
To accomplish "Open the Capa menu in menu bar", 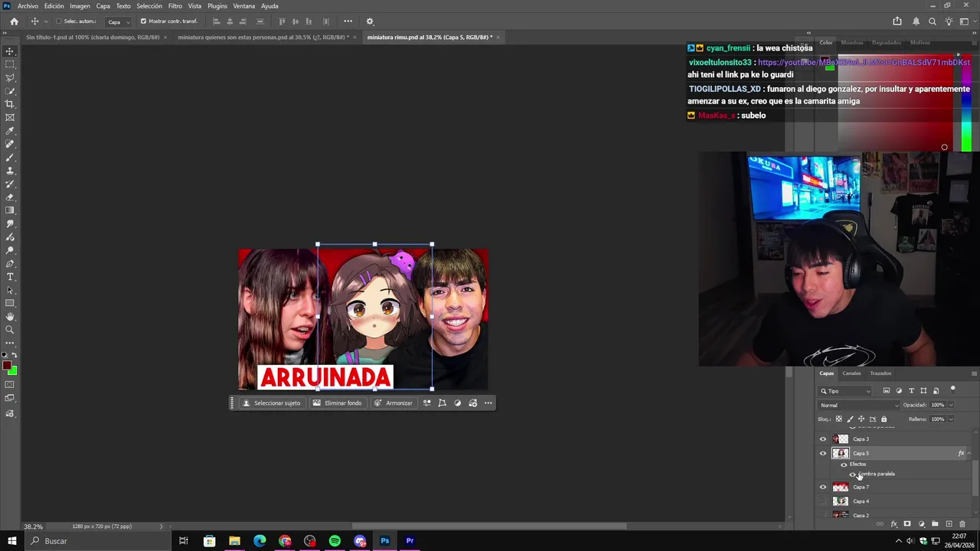I will pos(103,6).
